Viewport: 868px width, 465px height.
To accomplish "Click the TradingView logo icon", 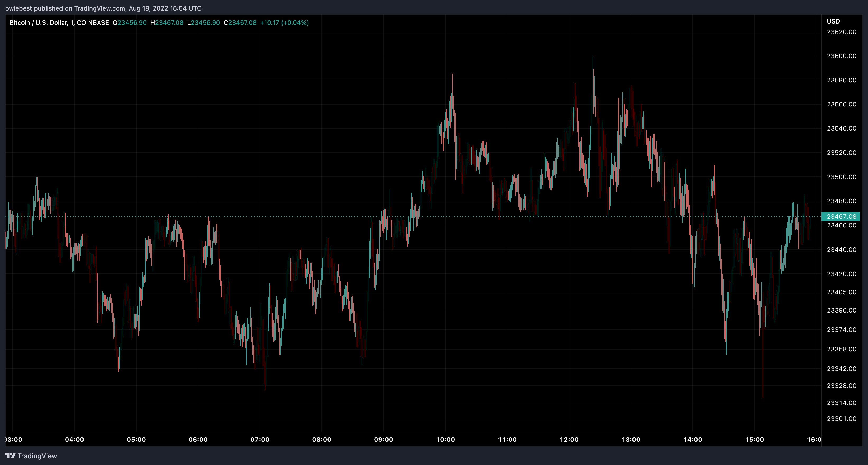I will pyautogui.click(x=11, y=455).
